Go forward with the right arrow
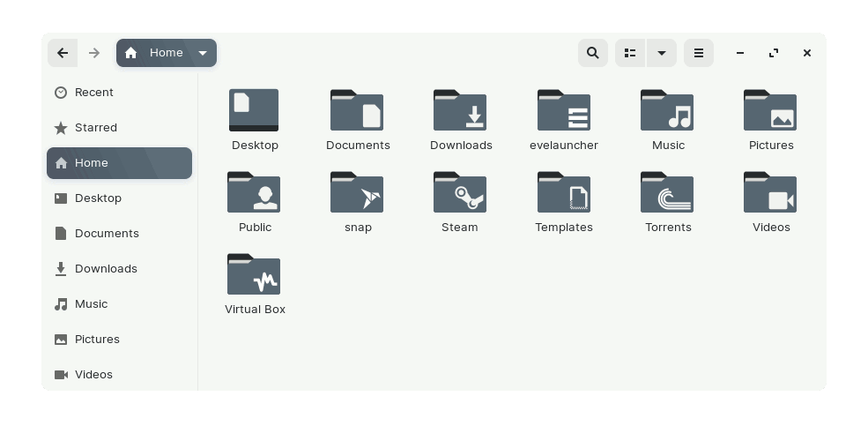 pyautogui.click(x=94, y=53)
